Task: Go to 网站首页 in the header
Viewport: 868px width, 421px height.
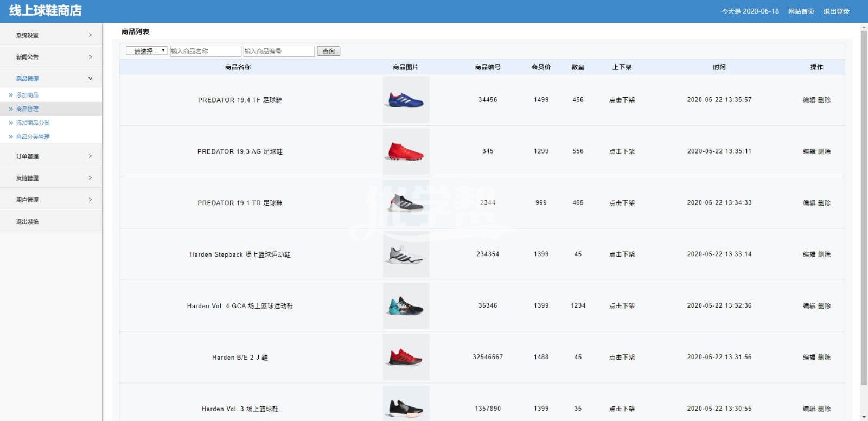Action: pyautogui.click(x=801, y=11)
